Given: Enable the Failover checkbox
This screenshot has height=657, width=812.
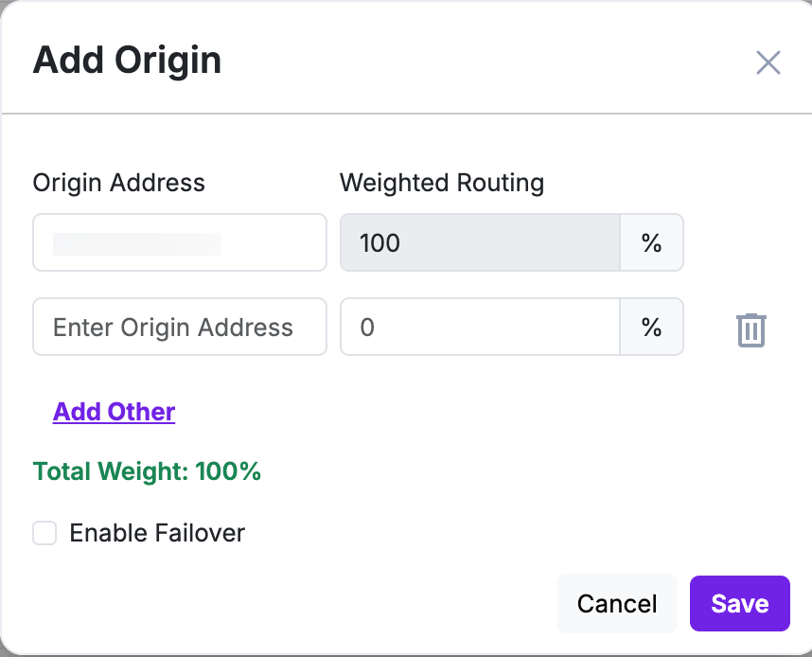Looking at the screenshot, I should tap(44, 533).
